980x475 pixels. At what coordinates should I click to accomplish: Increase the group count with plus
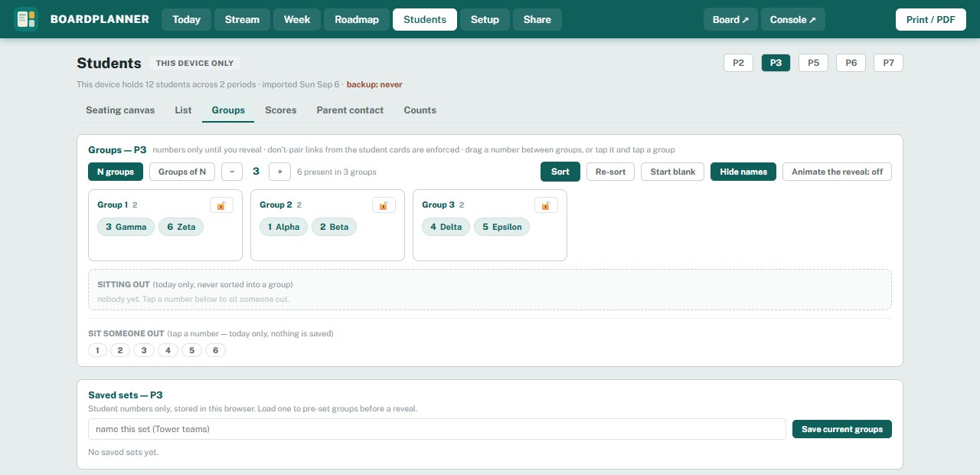point(279,172)
